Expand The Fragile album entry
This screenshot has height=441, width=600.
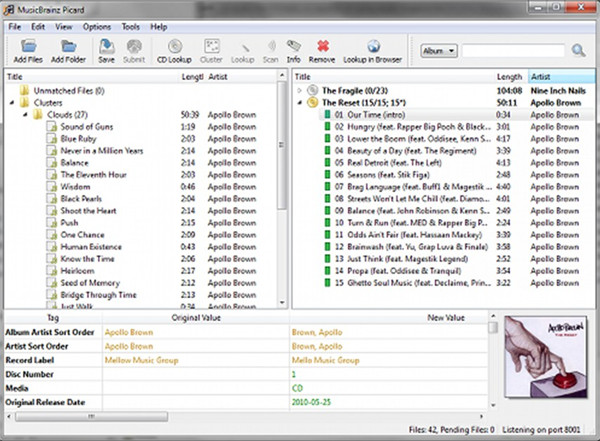pyautogui.click(x=301, y=91)
